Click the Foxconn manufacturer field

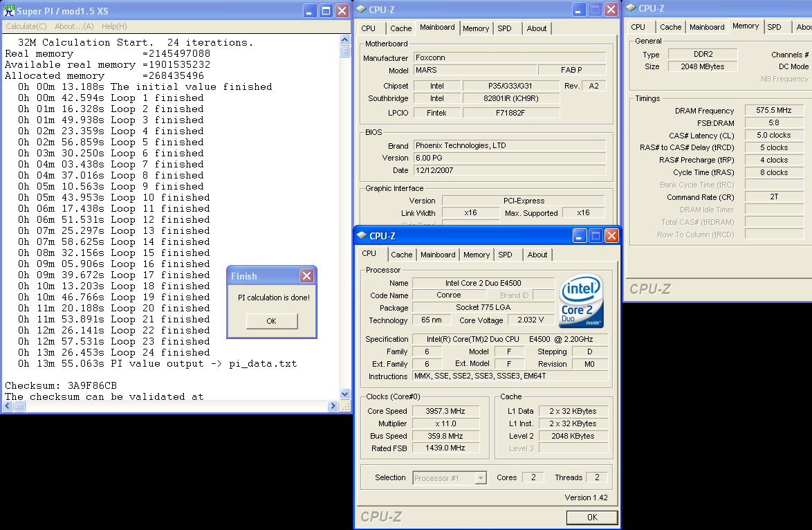pyautogui.click(x=510, y=57)
